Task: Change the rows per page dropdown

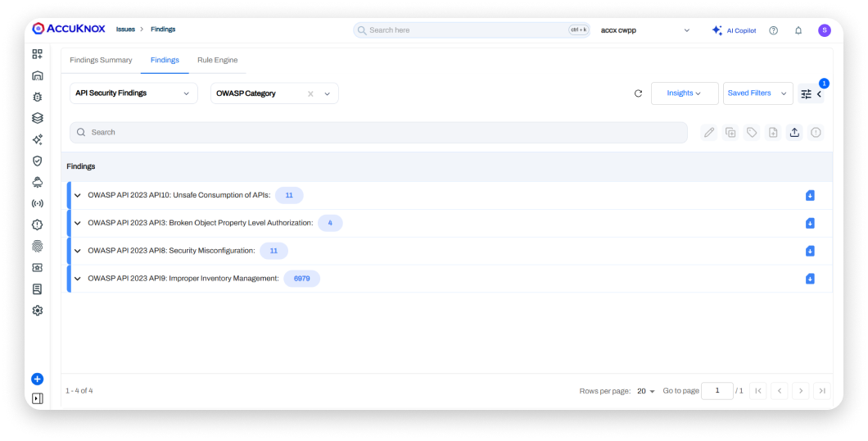Action: (x=645, y=391)
